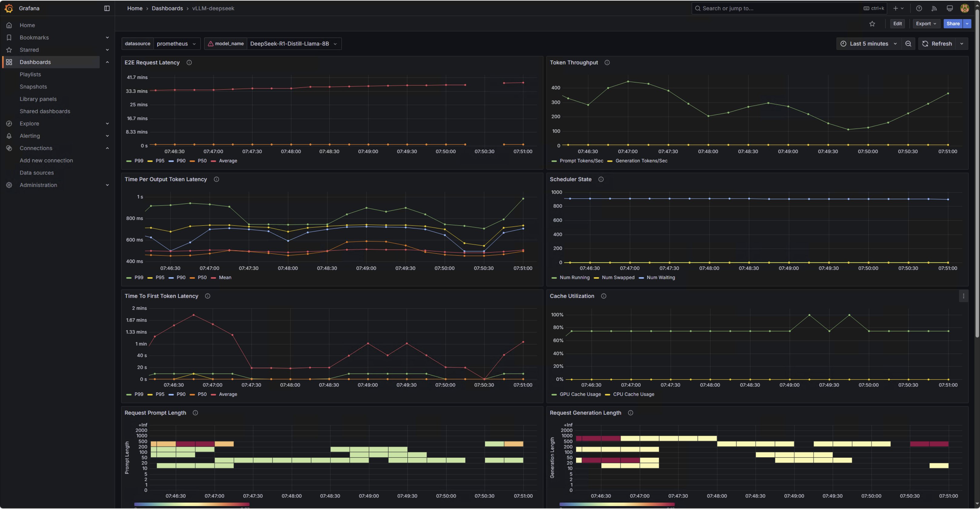Open the Playlists sidebar item
Viewport: 980px width, 509px height.
pyautogui.click(x=30, y=75)
